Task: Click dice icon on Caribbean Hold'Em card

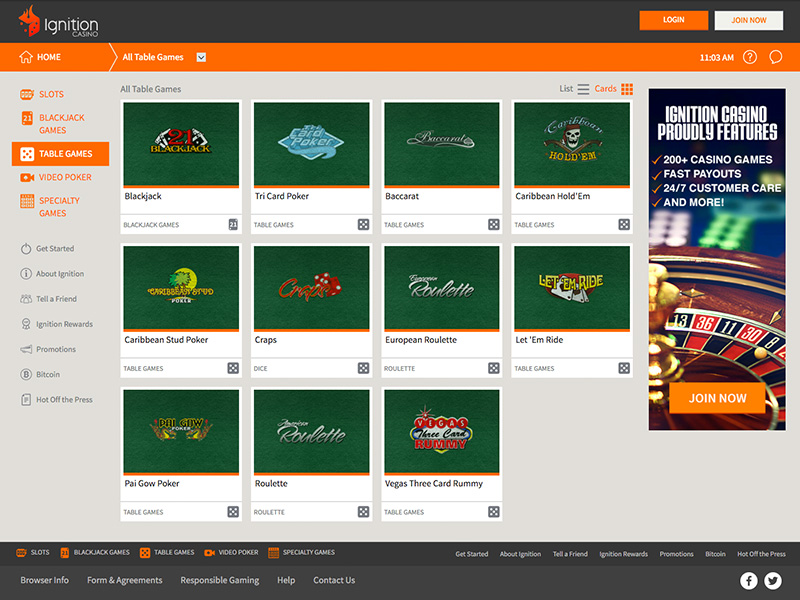Action: pyautogui.click(x=624, y=224)
